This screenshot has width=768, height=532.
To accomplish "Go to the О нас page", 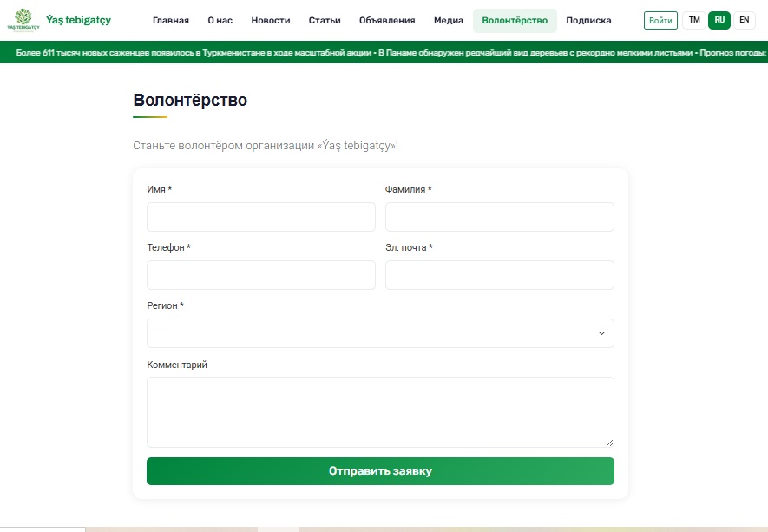I will (220, 20).
